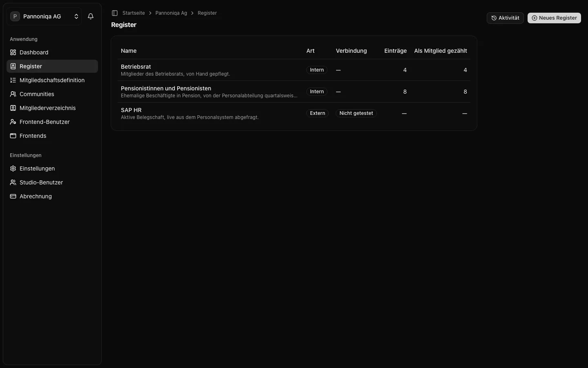Viewport: 588px width, 368px height.
Task: Follow the Pannoniqa Ag breadcrumb link
Action: (x=171, y=13)
